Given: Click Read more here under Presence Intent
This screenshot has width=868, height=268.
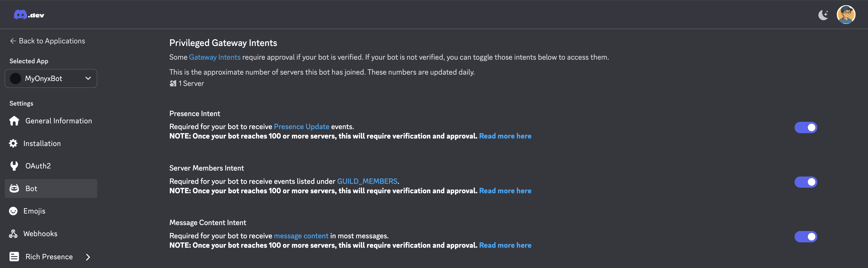Looking at the screenshot, I should (x=505, y=136).
